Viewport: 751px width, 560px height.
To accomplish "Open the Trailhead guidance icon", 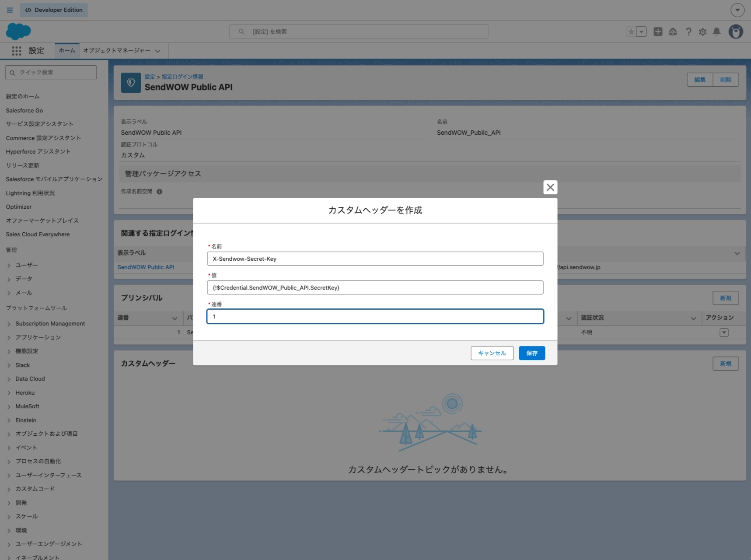I will tap(673, 31).
